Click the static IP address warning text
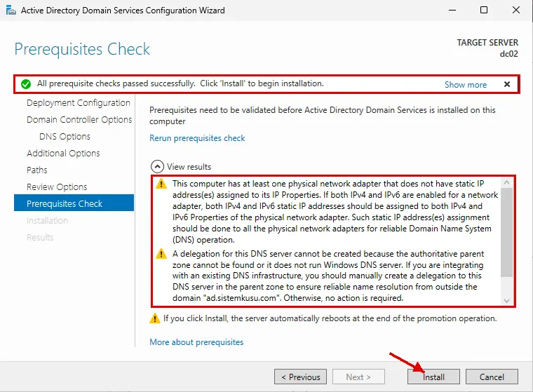 [x=335, y=212]
